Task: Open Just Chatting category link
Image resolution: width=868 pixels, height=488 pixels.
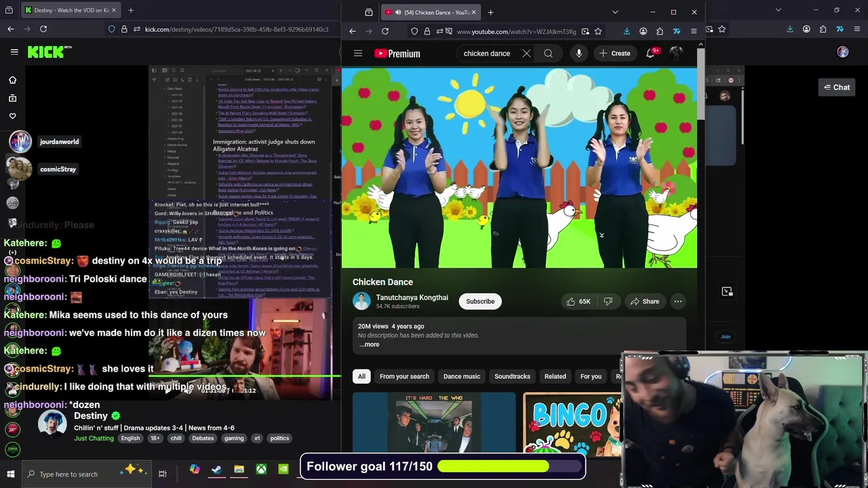Action: [x=94, y=439]
